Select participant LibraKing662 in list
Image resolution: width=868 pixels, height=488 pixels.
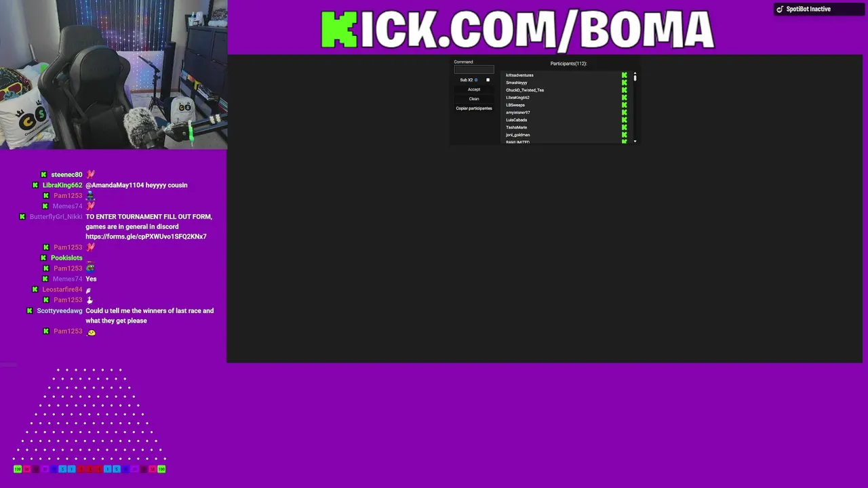[517, 98]
